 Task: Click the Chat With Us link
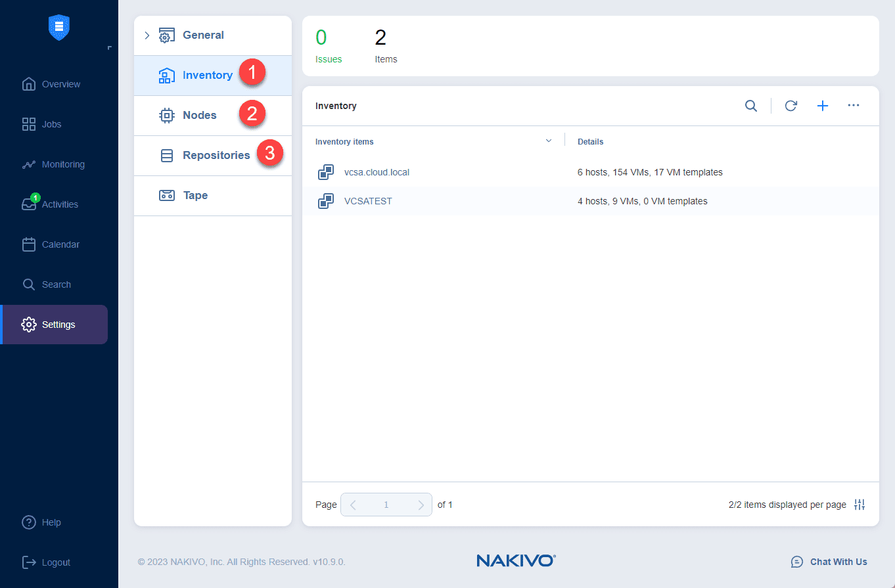(838, 562)
